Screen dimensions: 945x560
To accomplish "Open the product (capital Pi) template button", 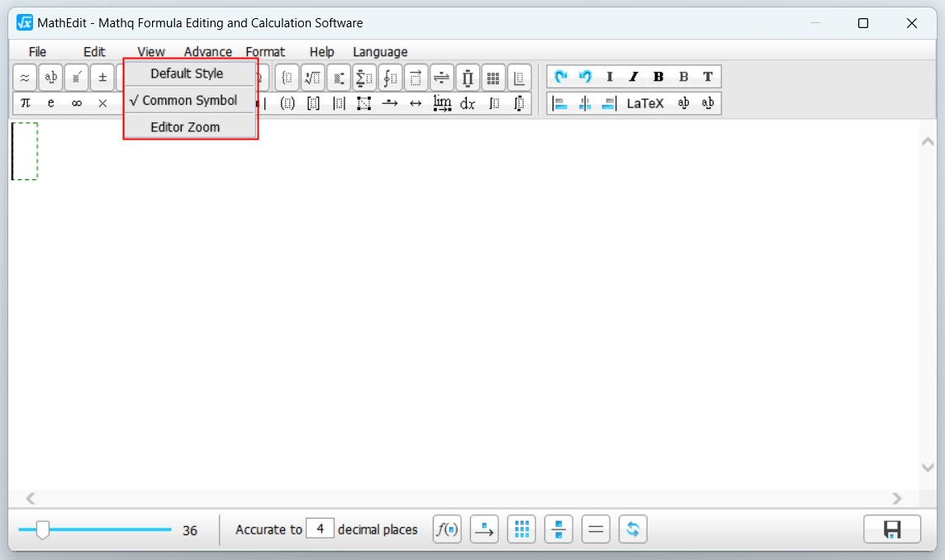I will tap(468, 77).
